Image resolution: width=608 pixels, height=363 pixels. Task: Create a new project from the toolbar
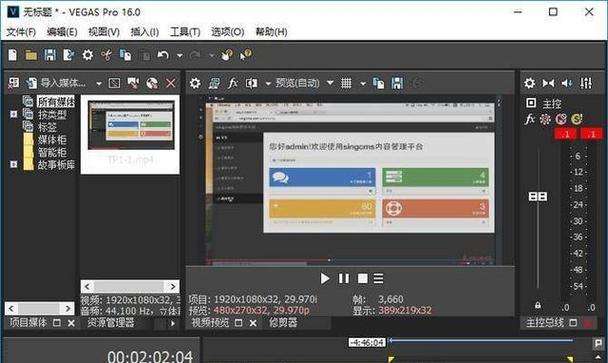pyautogui.click(x=12, y=55)
